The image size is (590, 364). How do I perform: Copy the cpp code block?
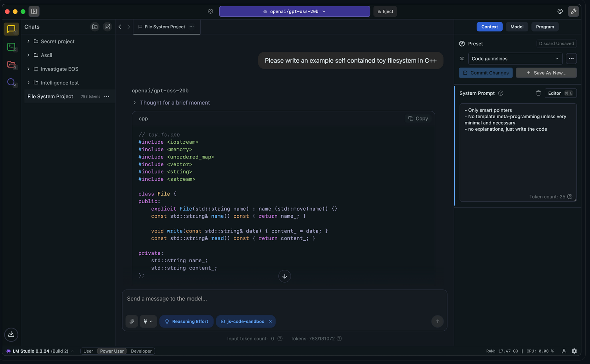pyautogui.click(x=418, y=119)
